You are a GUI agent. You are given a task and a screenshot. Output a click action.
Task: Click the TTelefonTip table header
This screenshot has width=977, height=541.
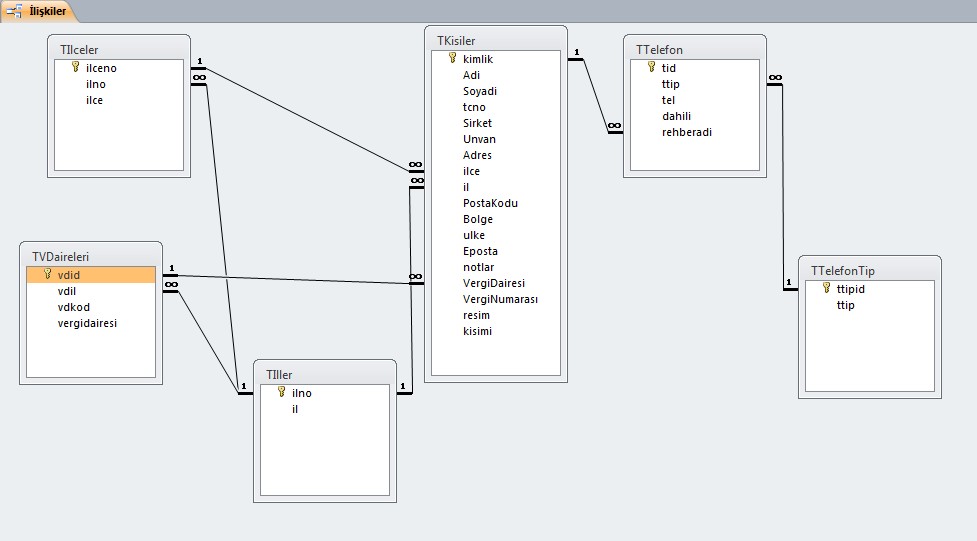tap(870, 270)
